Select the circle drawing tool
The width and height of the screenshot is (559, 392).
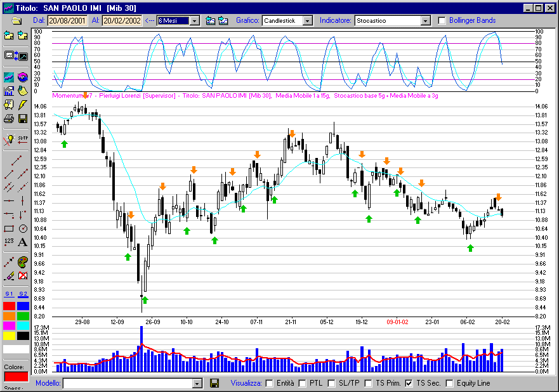pos(23,228)
